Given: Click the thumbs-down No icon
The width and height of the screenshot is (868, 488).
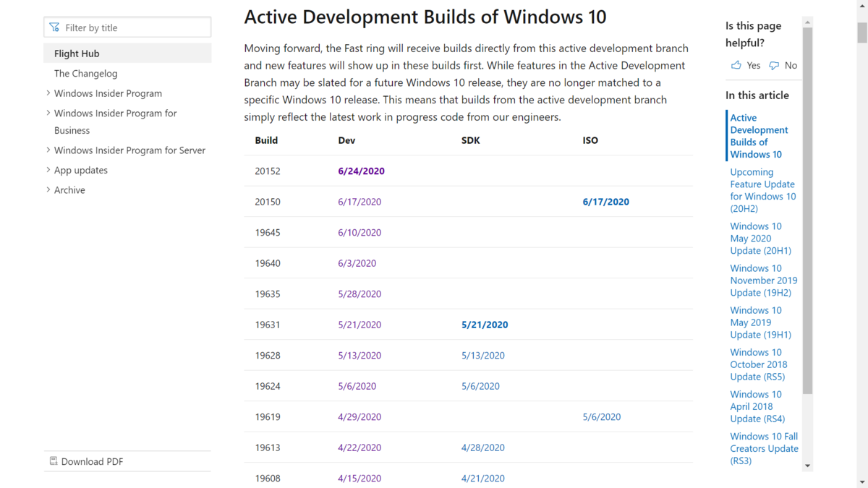Looking at the screenshot, I should (x=774, y=65).
